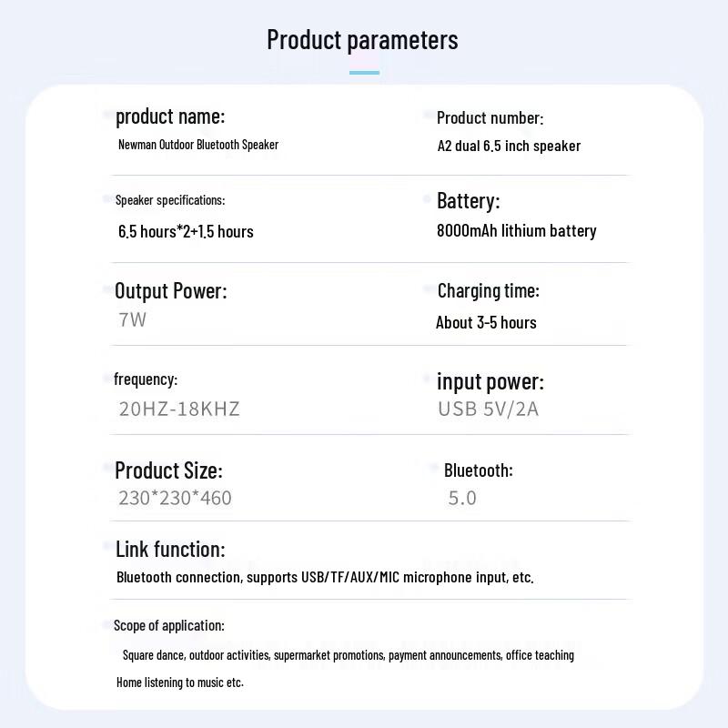This screenshot has width=728, height=728.
Task: Click the "USB 5V/2A" input power value
Action: 488,409
